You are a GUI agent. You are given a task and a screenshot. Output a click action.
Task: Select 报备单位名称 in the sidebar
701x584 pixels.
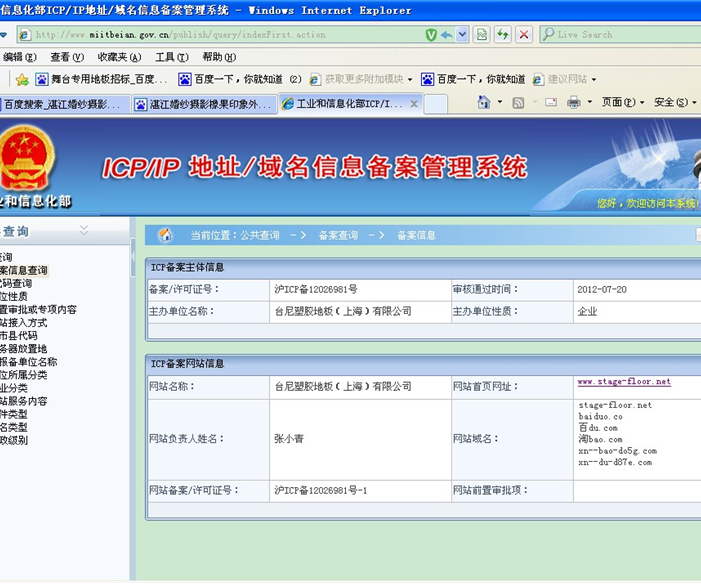tap(29, 362)
